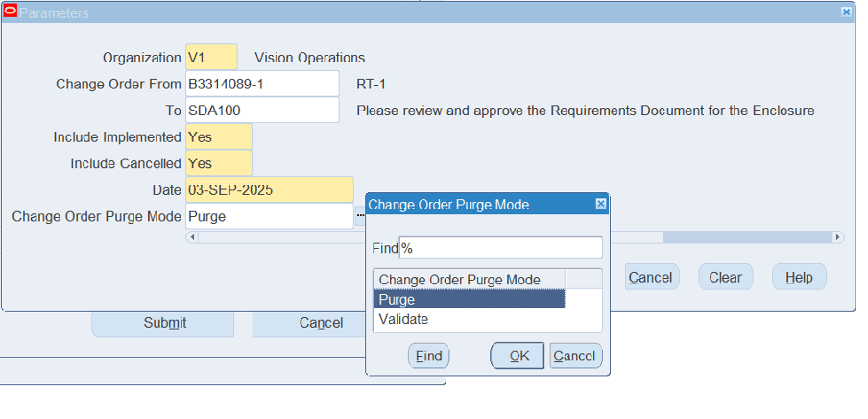
Task: Click the RT-1 description text
Action: tap(371, 85)
